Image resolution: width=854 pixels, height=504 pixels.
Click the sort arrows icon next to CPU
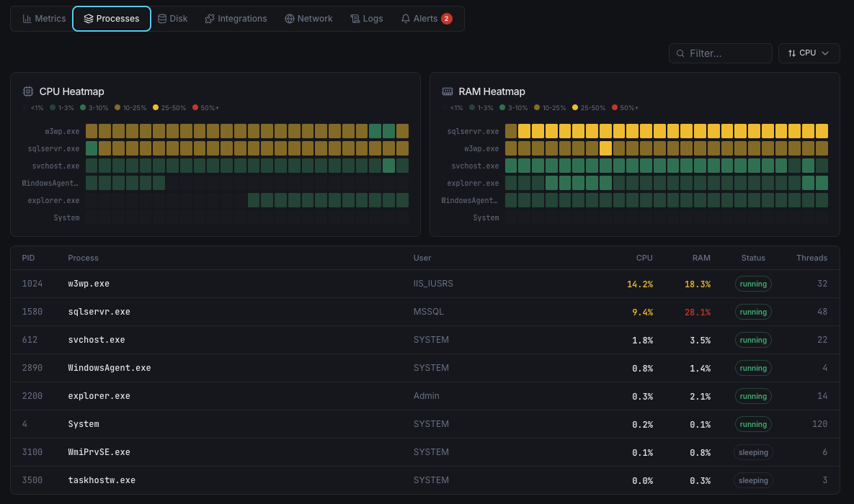click(791, 53)
